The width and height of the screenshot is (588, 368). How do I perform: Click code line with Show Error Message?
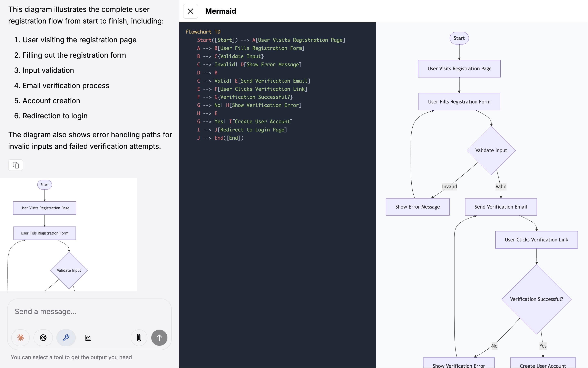[x=249, y=64]
